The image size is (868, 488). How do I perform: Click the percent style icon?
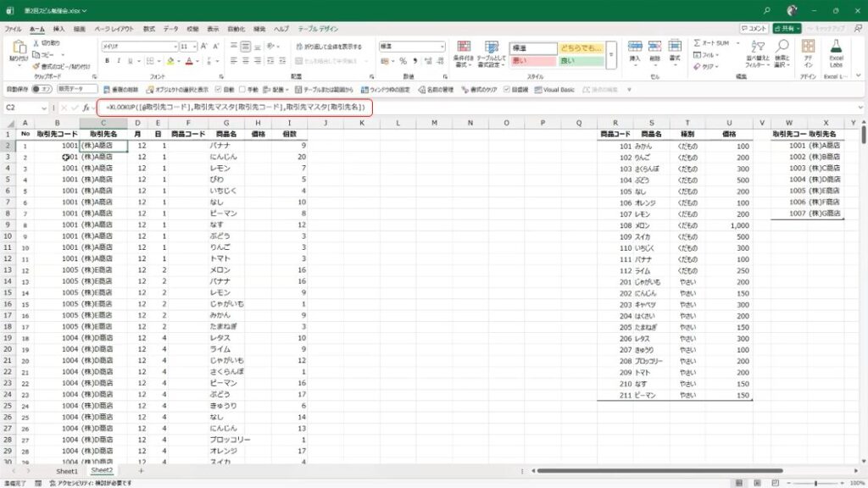[403, 61]
